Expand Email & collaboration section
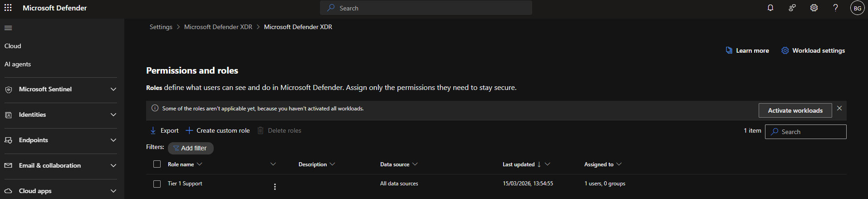 [61, 166]
